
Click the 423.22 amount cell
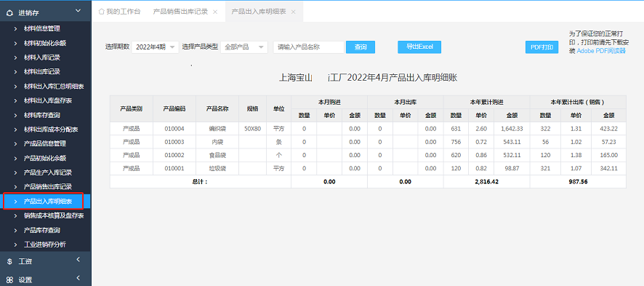coord(608,129)
